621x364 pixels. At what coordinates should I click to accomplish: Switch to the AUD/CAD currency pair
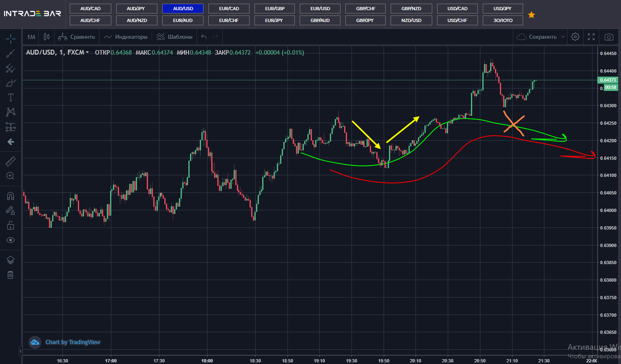pos(91,9)
